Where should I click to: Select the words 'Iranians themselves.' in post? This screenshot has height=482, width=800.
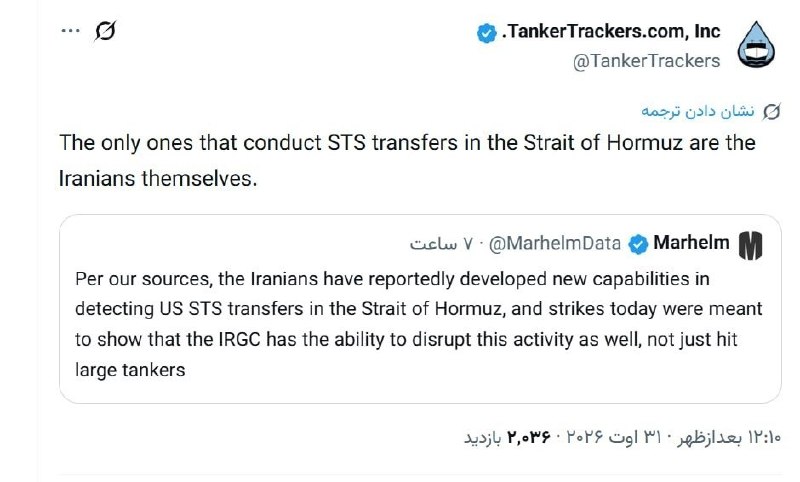coord(158,179)
